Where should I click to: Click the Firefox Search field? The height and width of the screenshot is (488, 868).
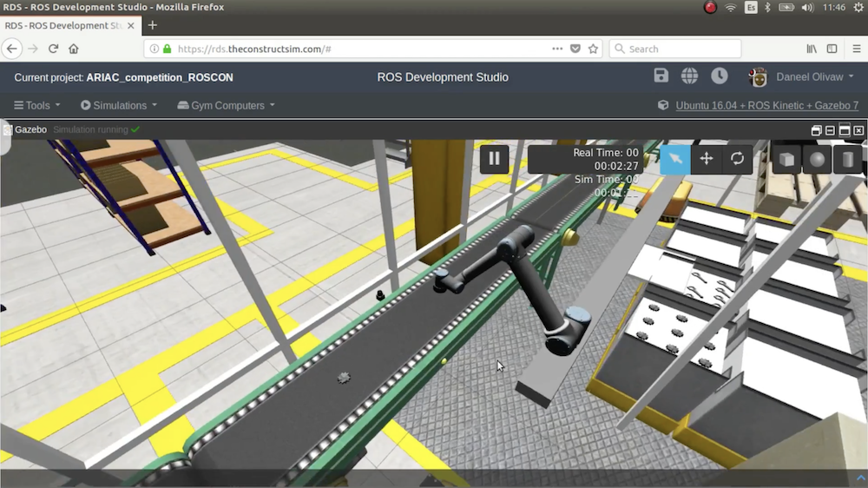(x=675, y=49)
